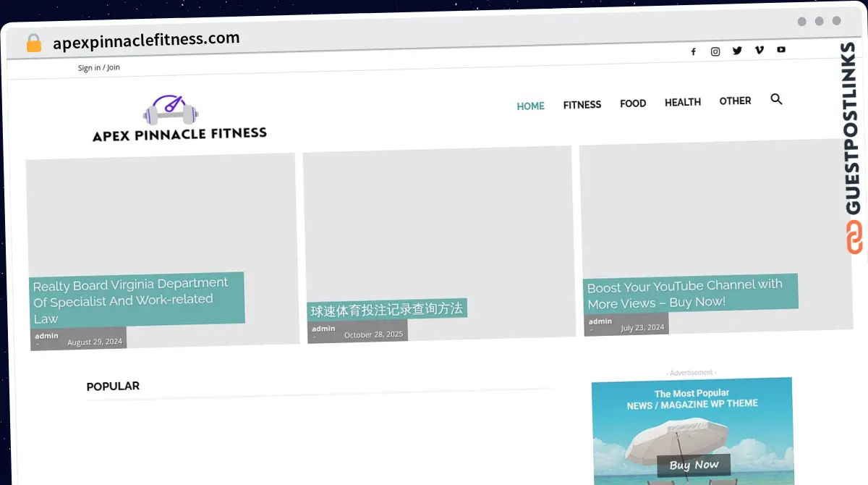The width and height of the screenshot is (868, 485).
Task: Click the Sign in / Join link
Action: point(99,67)
